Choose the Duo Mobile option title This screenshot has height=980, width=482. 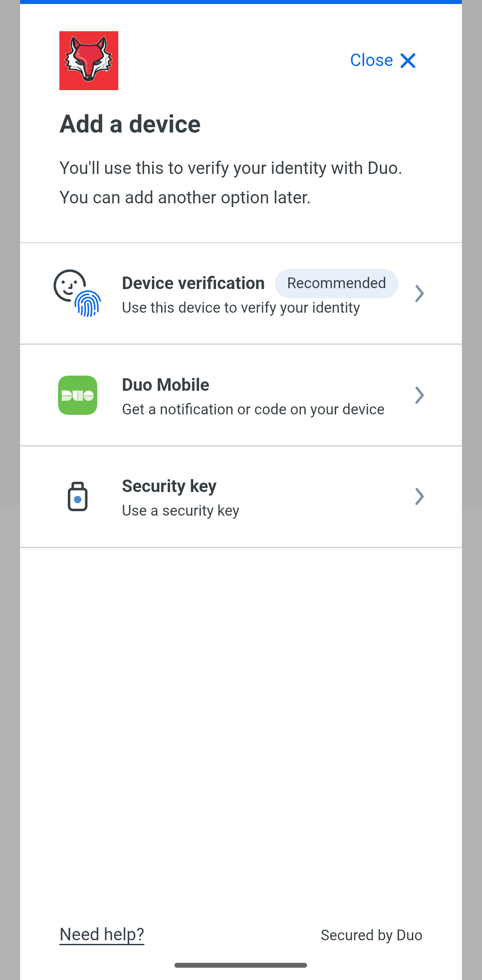166,385
